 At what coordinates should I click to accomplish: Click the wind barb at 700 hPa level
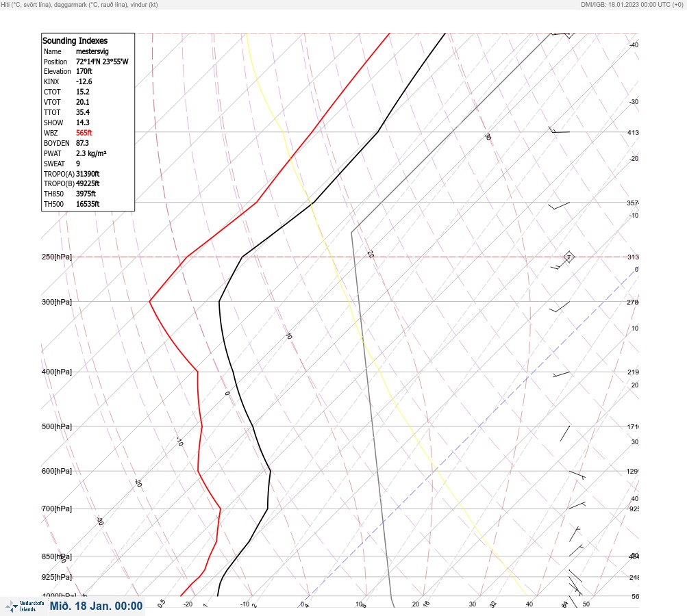tap(577, 505)
